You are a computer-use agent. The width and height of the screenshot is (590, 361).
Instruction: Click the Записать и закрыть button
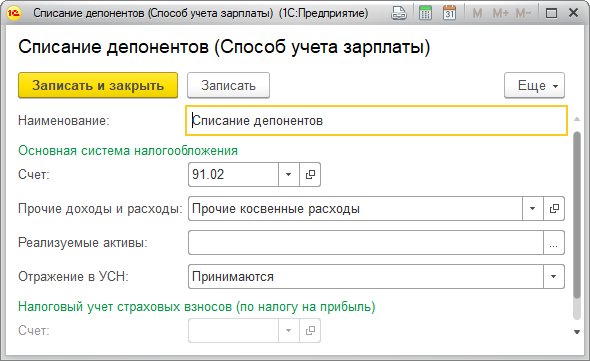98,85
